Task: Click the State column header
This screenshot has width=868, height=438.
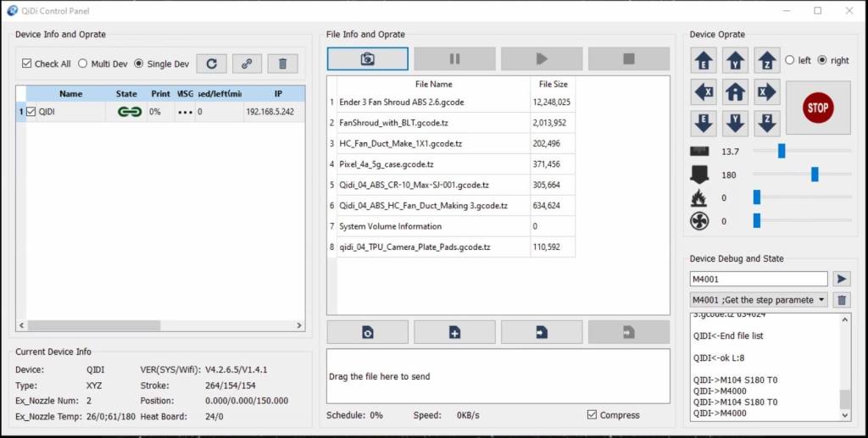Action: (127, 94)
